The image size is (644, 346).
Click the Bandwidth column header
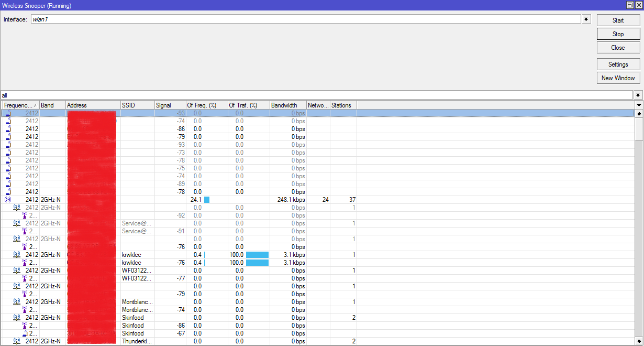[x=288, y=105]
